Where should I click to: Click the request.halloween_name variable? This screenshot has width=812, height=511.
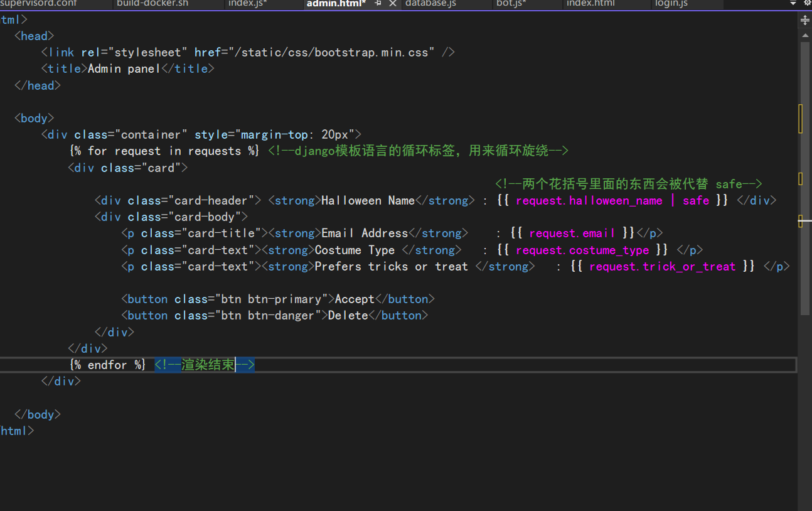pyautogui.click(x=589, y=200)
